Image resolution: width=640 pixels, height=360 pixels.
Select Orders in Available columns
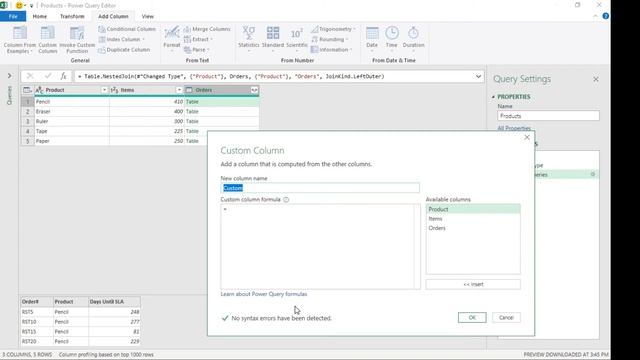point(473,228)
